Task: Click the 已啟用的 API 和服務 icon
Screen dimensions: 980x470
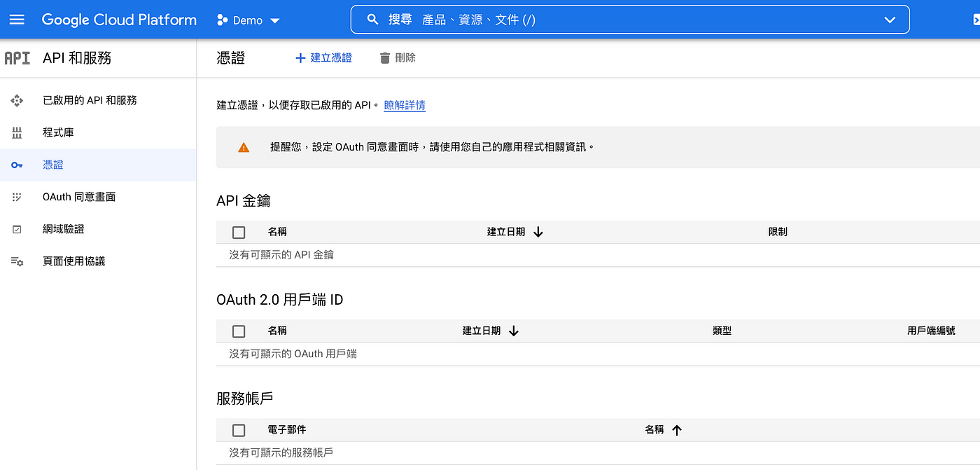Action: click(x=17, y=101)
